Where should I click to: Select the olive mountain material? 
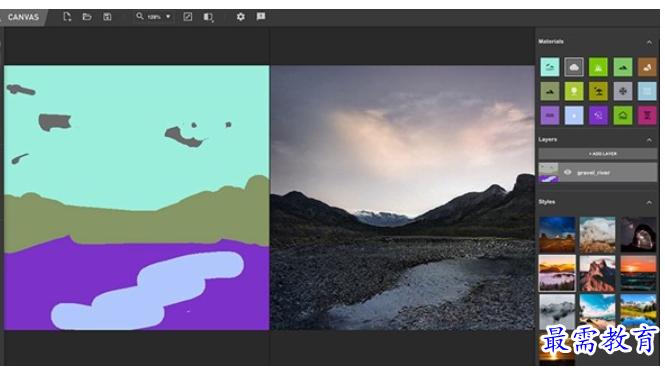(550, 91)
